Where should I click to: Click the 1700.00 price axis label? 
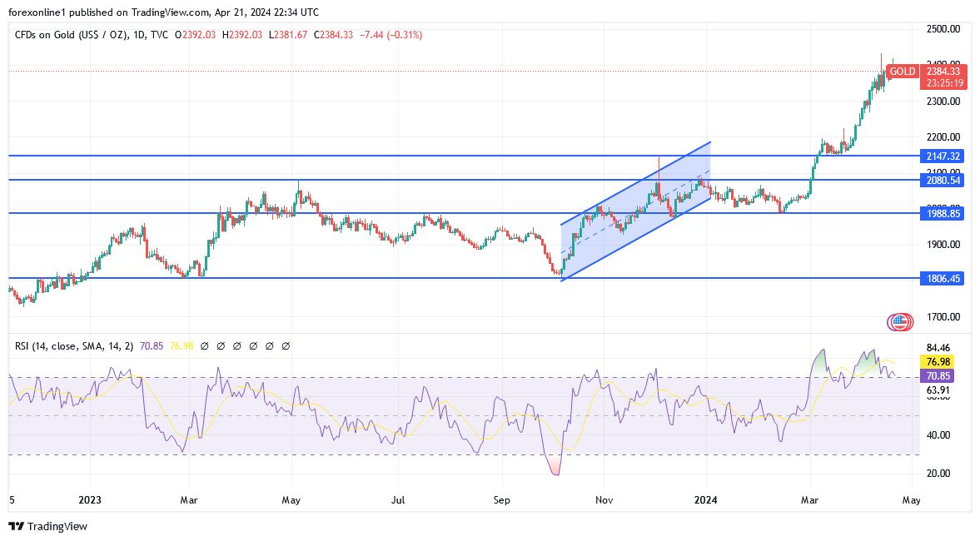(943, 317)
